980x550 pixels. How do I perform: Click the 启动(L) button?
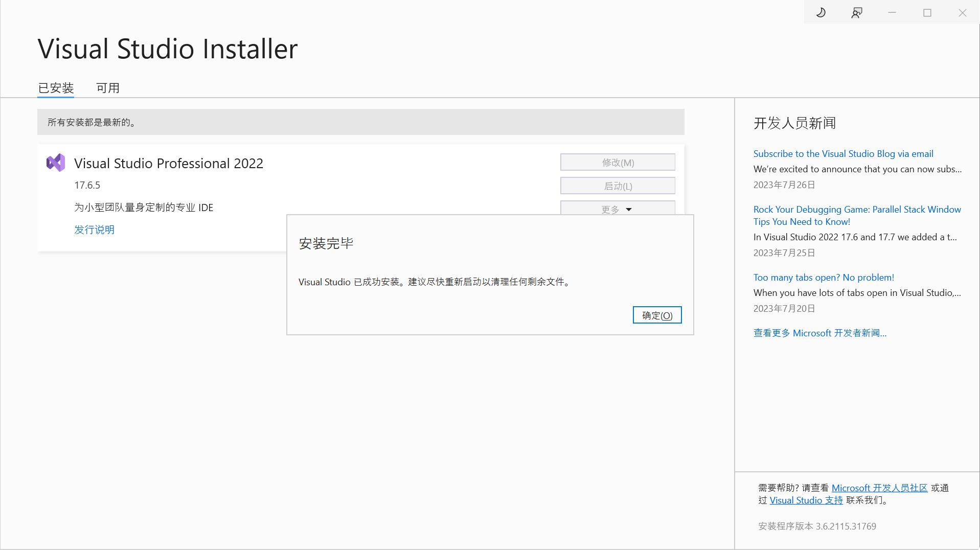pos(618,186)
